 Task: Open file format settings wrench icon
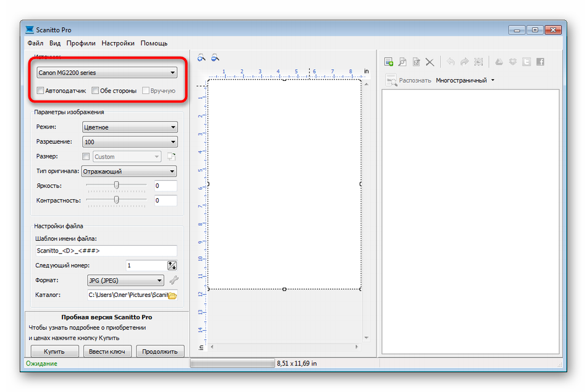pos(174,280)
